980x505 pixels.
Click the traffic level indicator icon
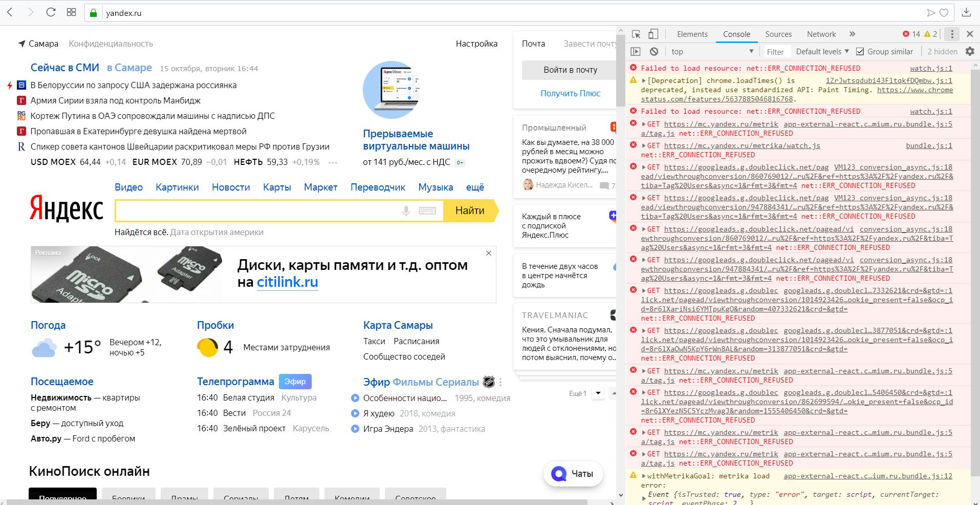point(207,347)
